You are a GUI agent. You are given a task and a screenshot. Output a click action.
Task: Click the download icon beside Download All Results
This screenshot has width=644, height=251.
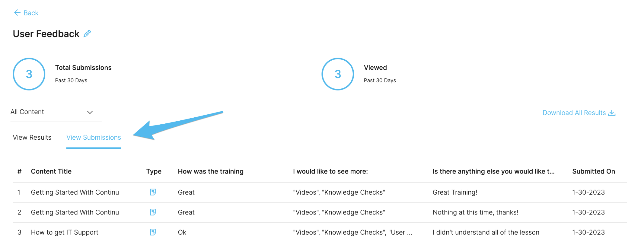pos(612,113)
